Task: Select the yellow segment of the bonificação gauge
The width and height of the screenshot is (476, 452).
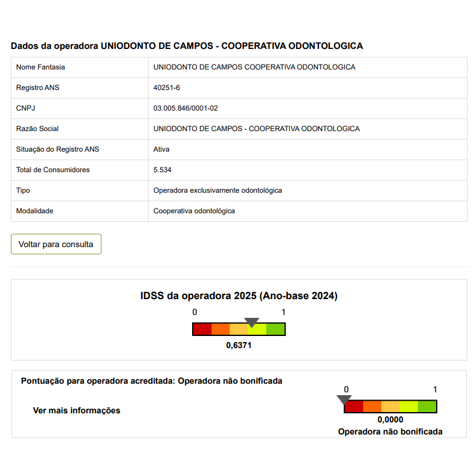Action: point(408,407)
